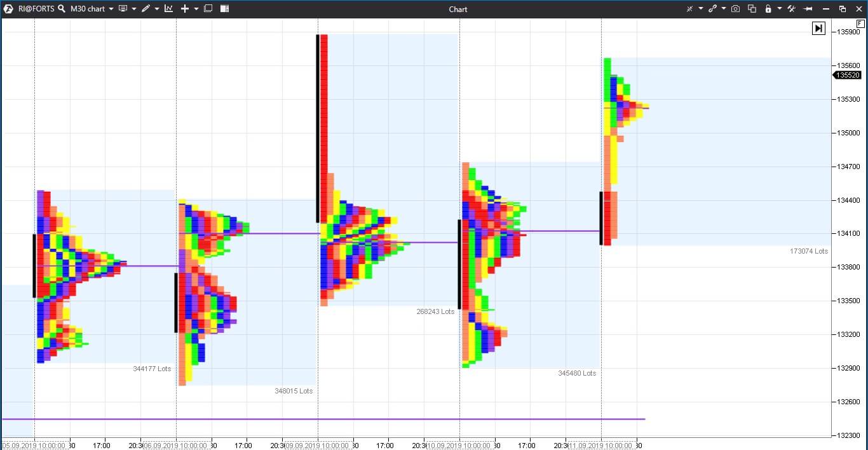Toggle the padlock lock icon

tap(768, 9)
